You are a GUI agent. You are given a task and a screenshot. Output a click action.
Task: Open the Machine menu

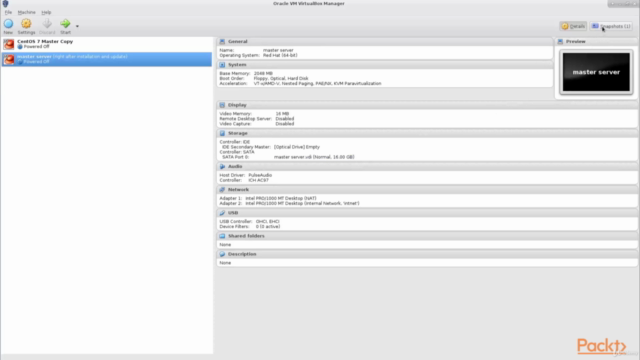(27, 12)
